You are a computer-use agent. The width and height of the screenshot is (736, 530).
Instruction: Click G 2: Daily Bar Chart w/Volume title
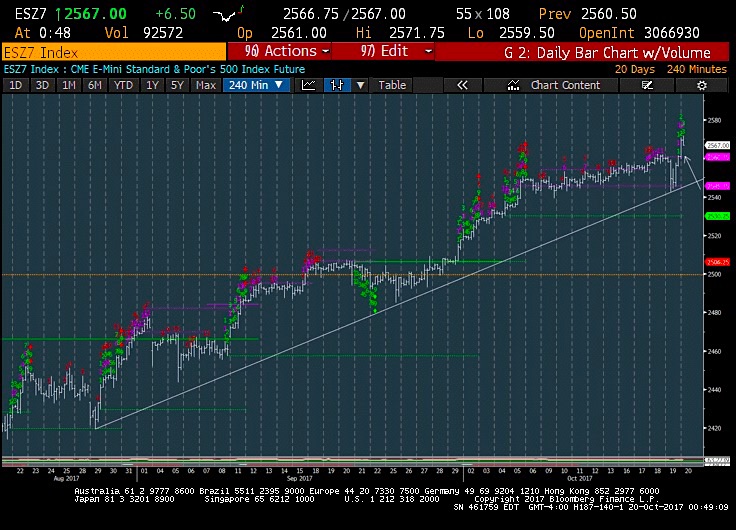pyautogui.click(x=607, y=52)
